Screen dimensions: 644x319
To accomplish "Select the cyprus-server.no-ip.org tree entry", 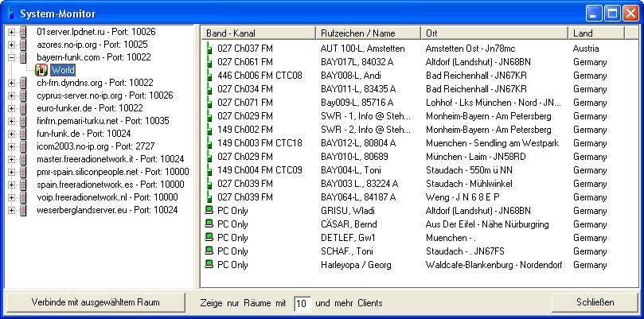I will 104,95.
